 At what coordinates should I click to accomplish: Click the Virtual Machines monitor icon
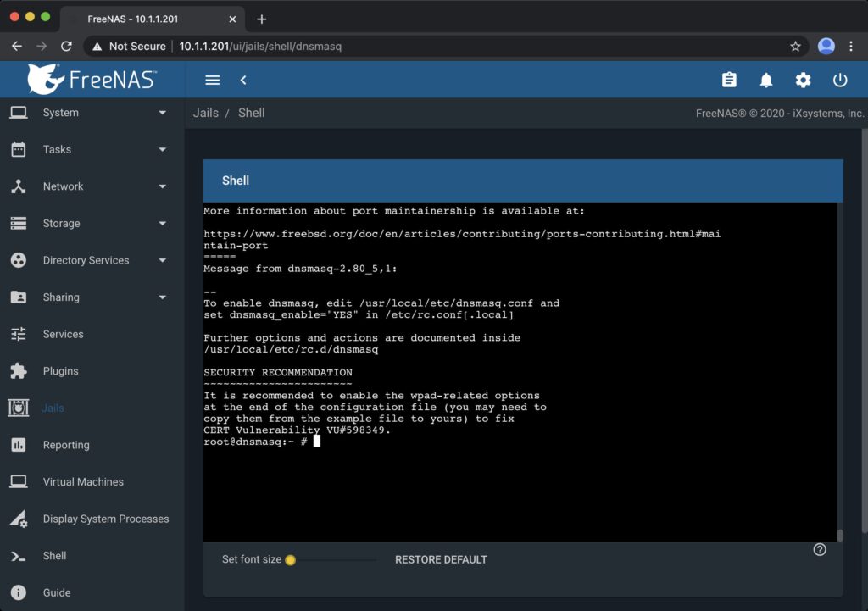coord(19,482)
